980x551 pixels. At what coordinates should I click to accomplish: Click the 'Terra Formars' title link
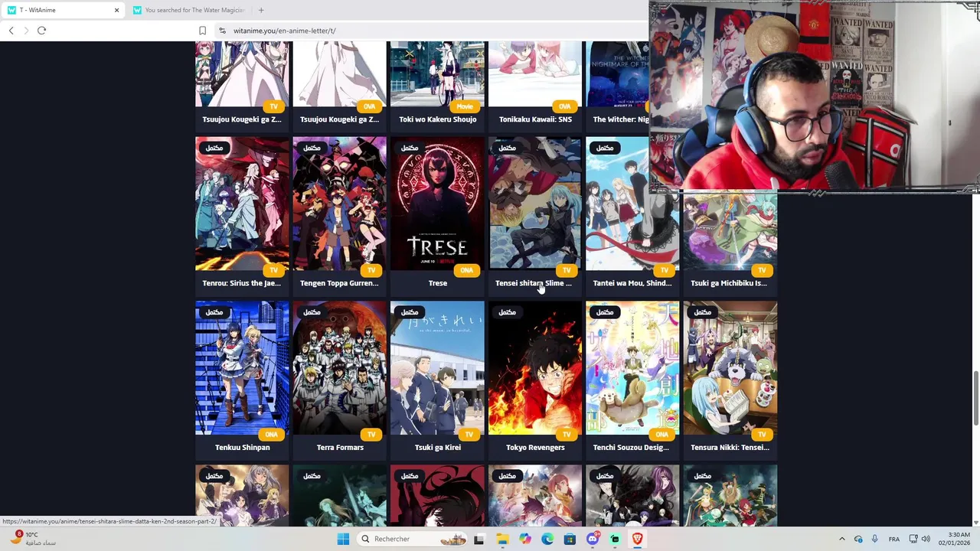[340, 448]
